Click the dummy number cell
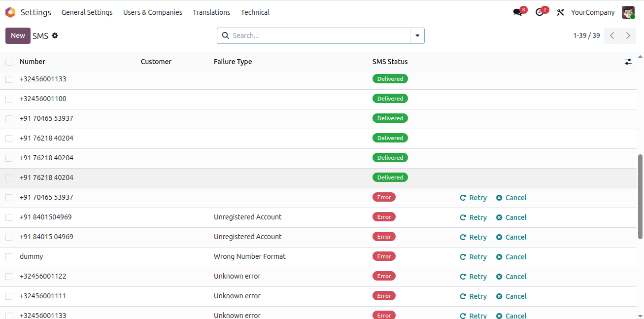Viewport: 644px width, 319px height. [31, 256]
